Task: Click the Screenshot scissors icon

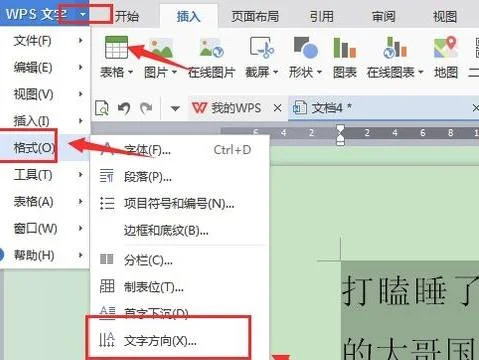Action: click(x=262, y=48)
